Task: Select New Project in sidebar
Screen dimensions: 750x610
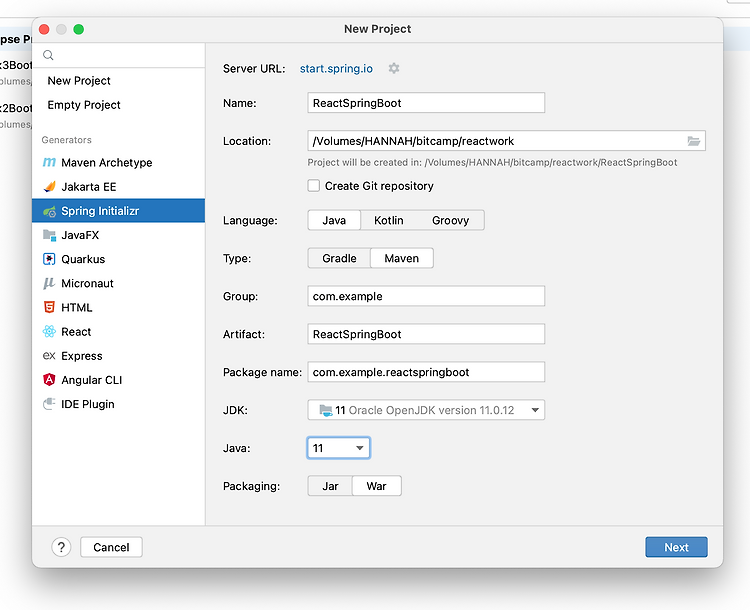Action: pos(119,80)
